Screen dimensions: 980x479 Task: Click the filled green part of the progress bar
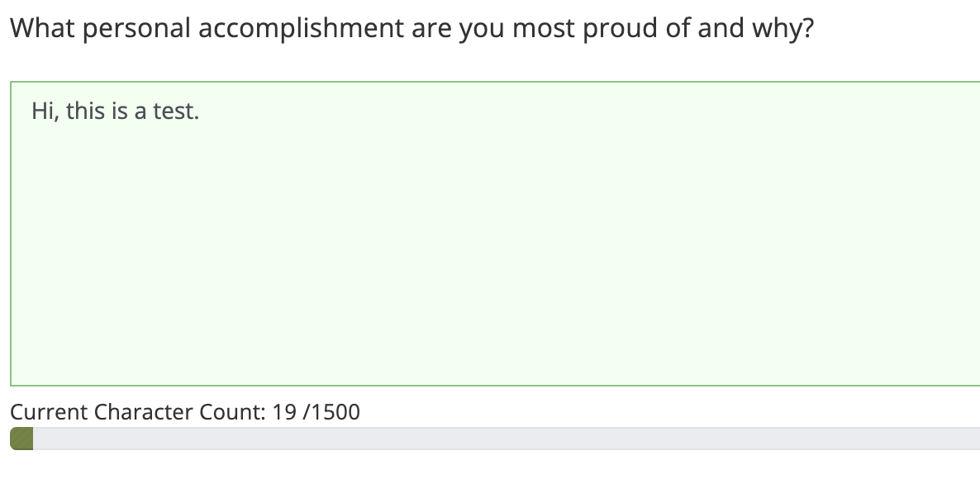[x=21, y=439]
